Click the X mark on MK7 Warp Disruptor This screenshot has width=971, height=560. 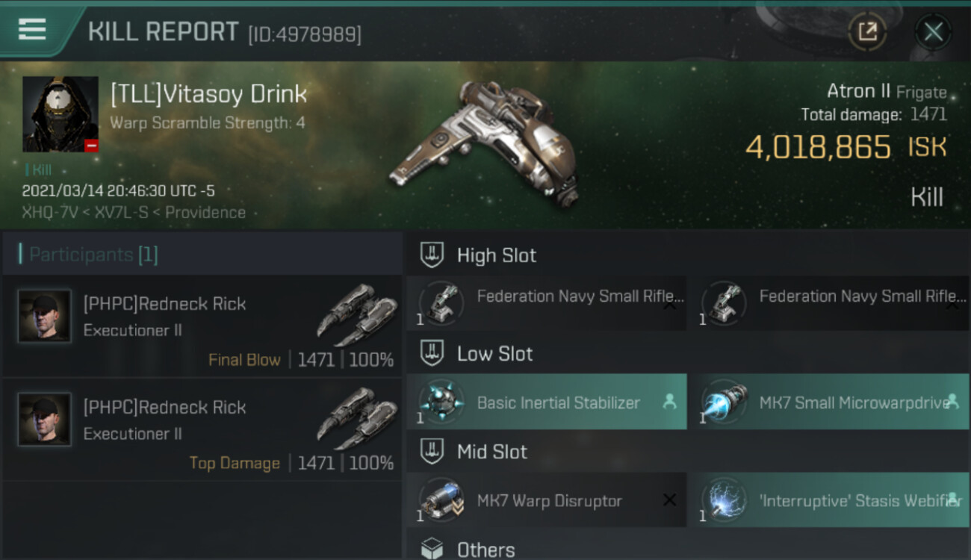point(669,500)
